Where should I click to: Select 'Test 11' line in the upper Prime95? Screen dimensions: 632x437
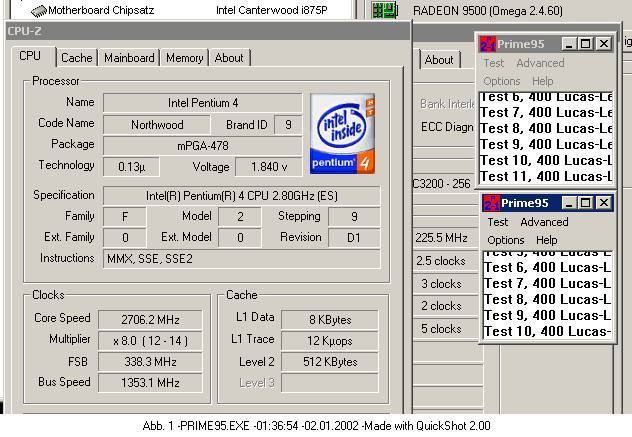tap(546, 177)
